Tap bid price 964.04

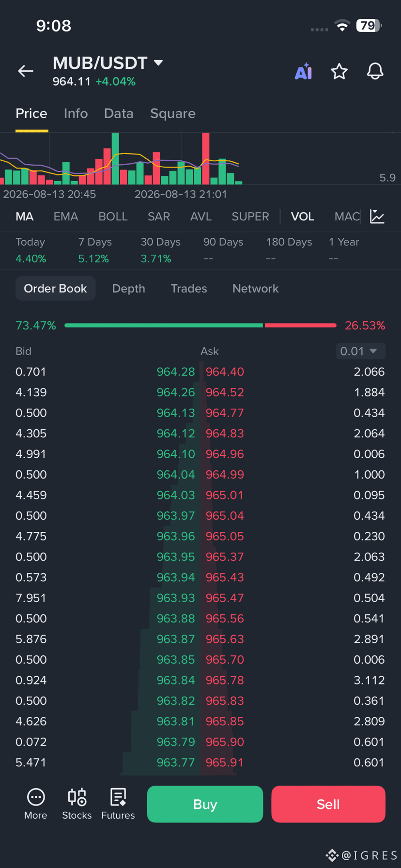point(176,475)
